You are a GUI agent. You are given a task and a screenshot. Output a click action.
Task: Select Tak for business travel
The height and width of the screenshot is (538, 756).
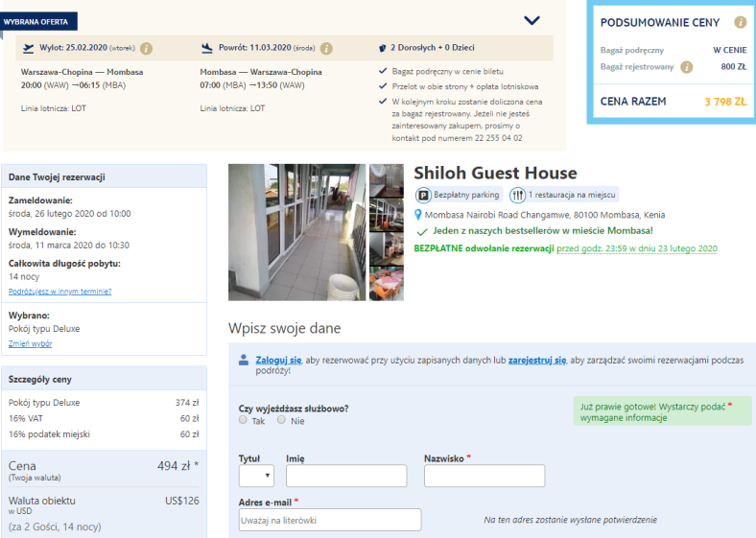(x=243, y=420)
